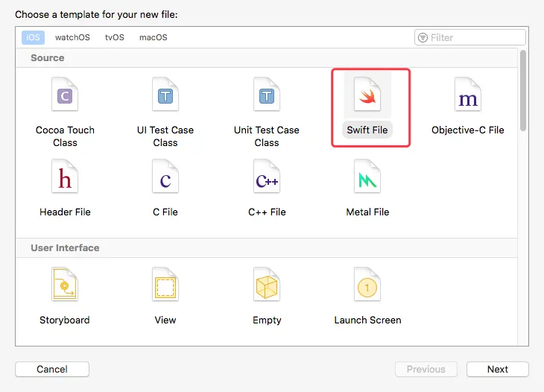
Task: Select the Cocoa Touch Class template icon
Action: point(65,95)
